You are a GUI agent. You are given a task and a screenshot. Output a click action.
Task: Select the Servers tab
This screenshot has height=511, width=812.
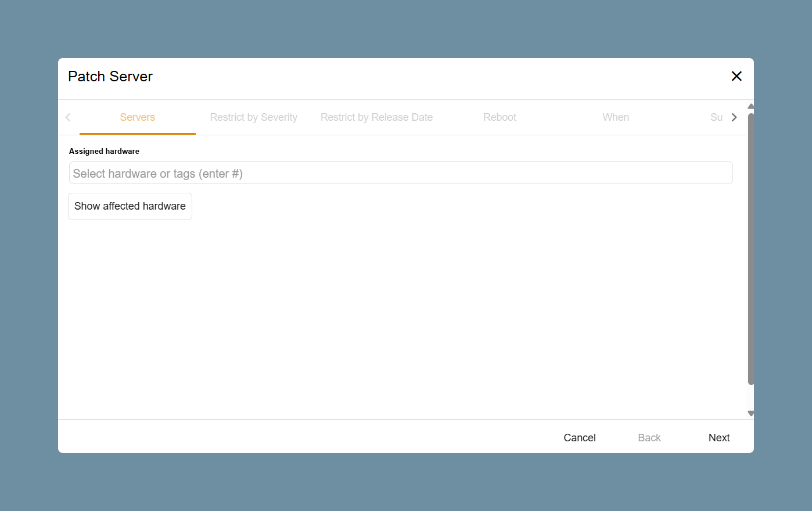coord(138,117)
